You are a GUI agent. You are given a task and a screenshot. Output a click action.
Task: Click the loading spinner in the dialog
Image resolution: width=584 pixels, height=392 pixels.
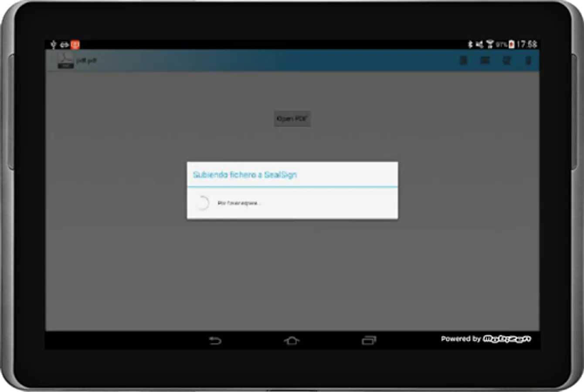coord(202,203)
